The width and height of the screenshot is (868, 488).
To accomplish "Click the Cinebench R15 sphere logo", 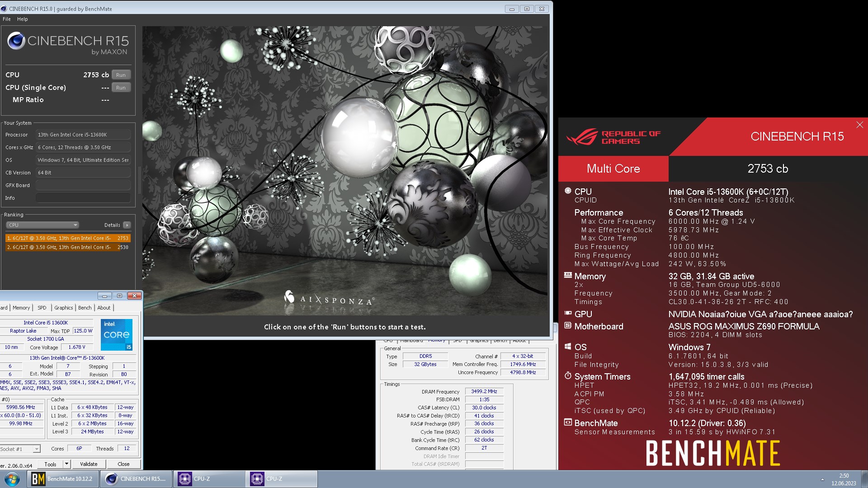I will (16, 41).
